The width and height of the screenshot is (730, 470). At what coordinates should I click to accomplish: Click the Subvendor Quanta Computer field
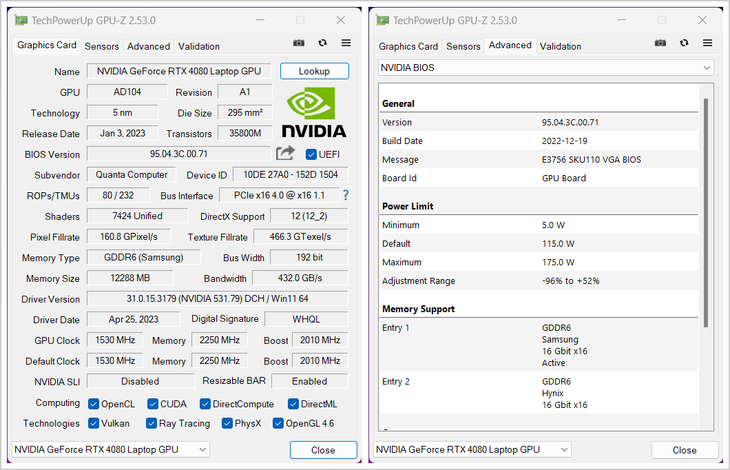point(131,175)
